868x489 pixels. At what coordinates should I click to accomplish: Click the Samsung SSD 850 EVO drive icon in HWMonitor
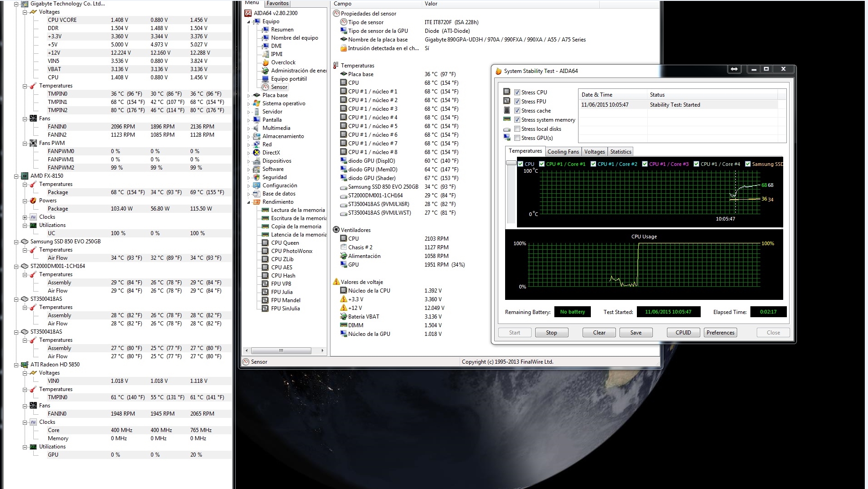point(25,242)
